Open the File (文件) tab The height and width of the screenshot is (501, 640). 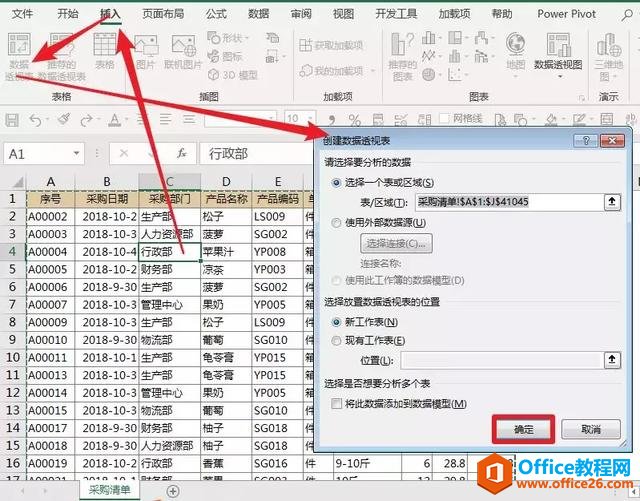click(22, 14)
